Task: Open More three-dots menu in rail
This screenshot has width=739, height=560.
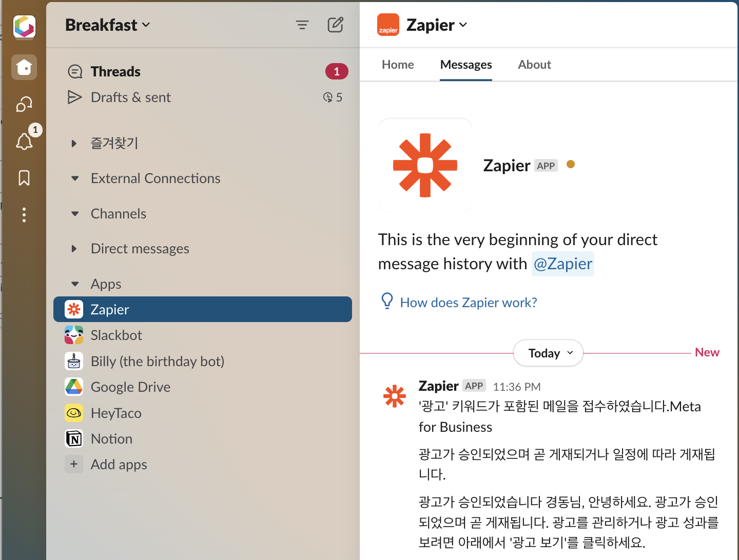Action: coord(24,215)
